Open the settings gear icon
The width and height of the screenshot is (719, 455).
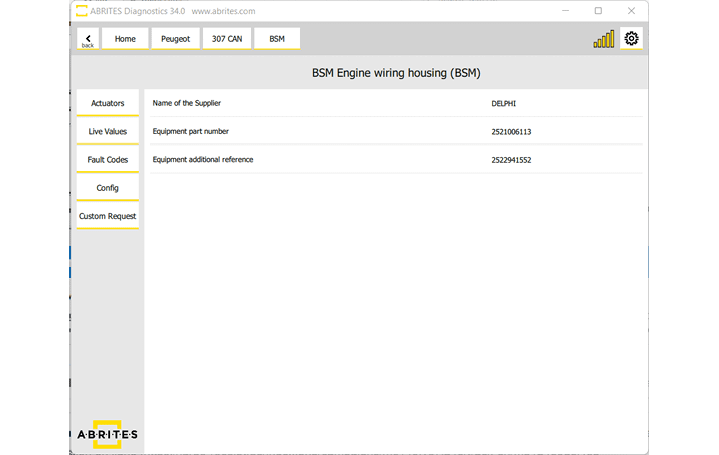click(631, 39)
